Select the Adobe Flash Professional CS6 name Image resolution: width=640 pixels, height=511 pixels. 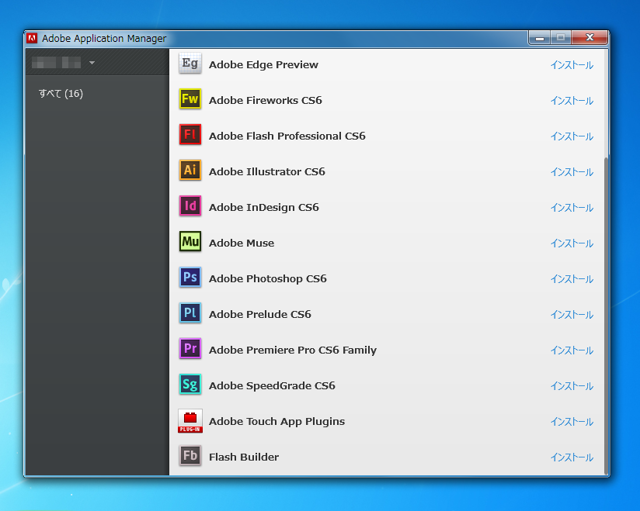pyautogui.click(x=287, y=136)
